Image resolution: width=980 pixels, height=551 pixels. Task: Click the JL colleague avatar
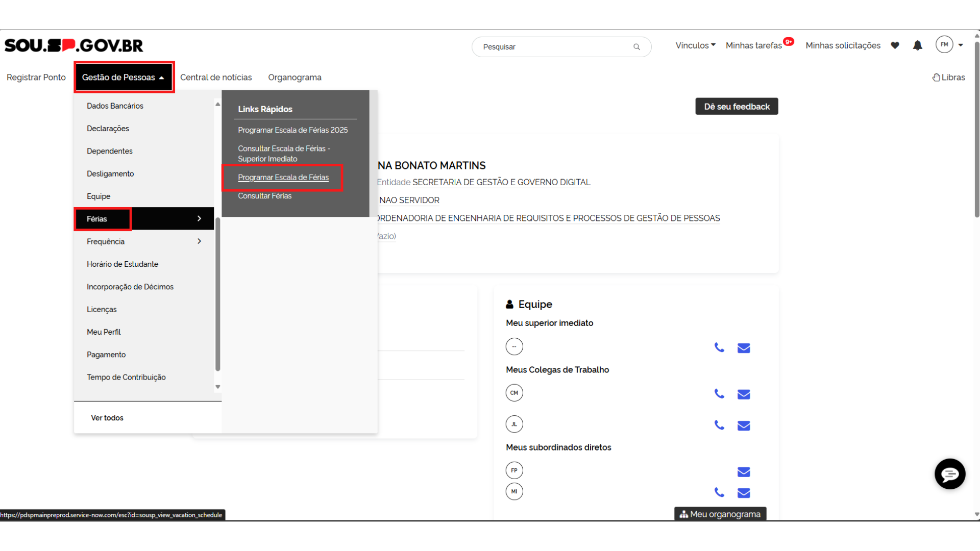514,424
